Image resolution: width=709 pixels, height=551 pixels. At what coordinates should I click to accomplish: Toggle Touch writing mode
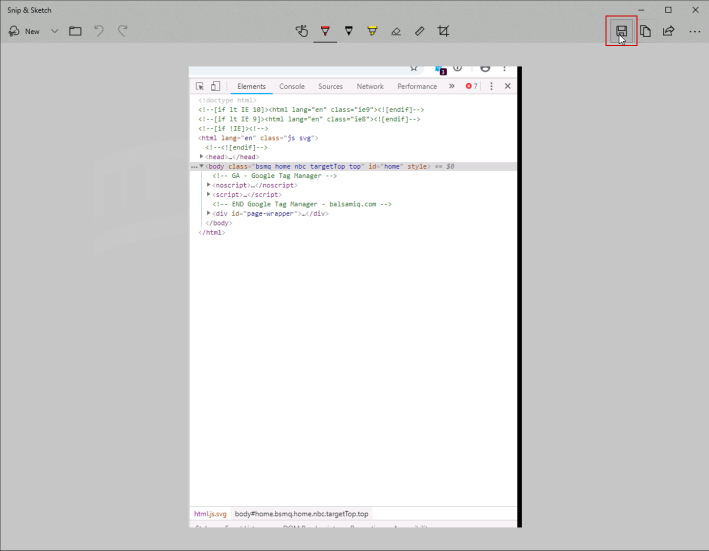pos(301,31)
